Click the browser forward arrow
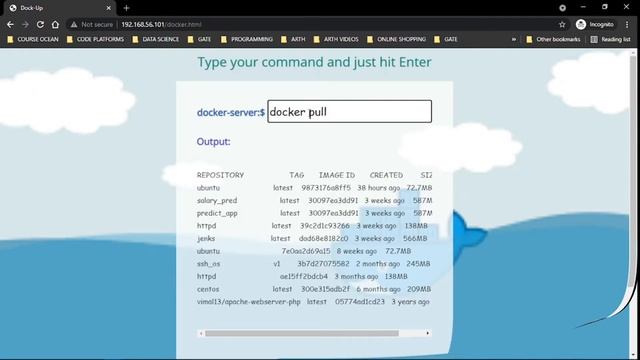The height and width of the screenshot is (360, 640). 25,24
